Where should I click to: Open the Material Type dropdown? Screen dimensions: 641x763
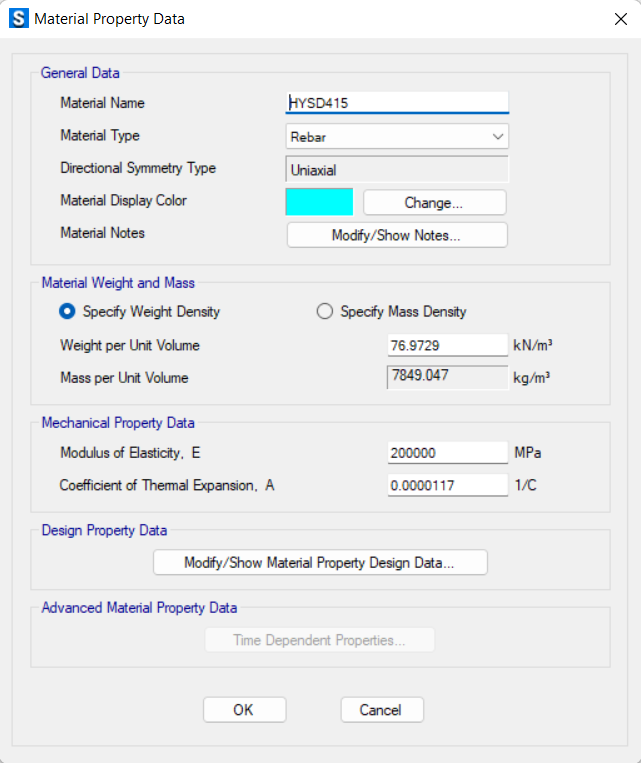(397, 136)
